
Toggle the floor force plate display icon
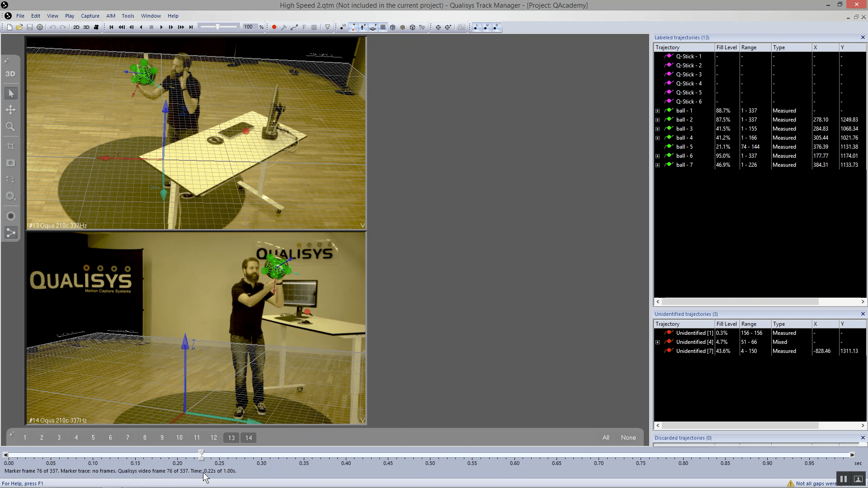373,27
